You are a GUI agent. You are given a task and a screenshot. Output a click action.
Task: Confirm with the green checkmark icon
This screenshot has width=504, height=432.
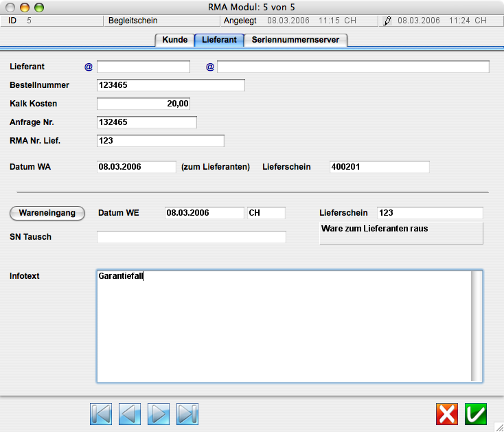click(x=476, y=413)
